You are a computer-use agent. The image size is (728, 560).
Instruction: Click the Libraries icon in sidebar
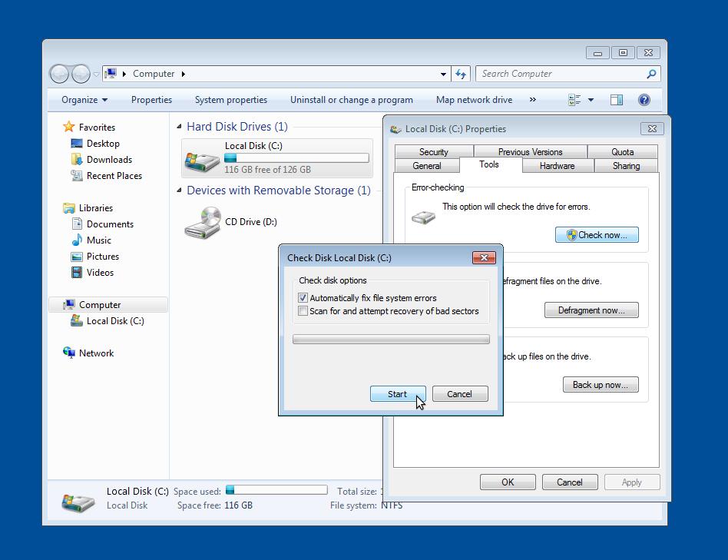[x=68, y=208]
